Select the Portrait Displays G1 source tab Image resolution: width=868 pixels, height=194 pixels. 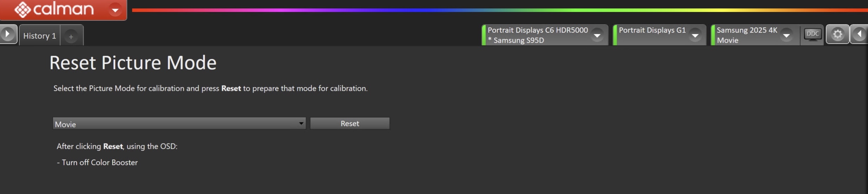(652, 35)
